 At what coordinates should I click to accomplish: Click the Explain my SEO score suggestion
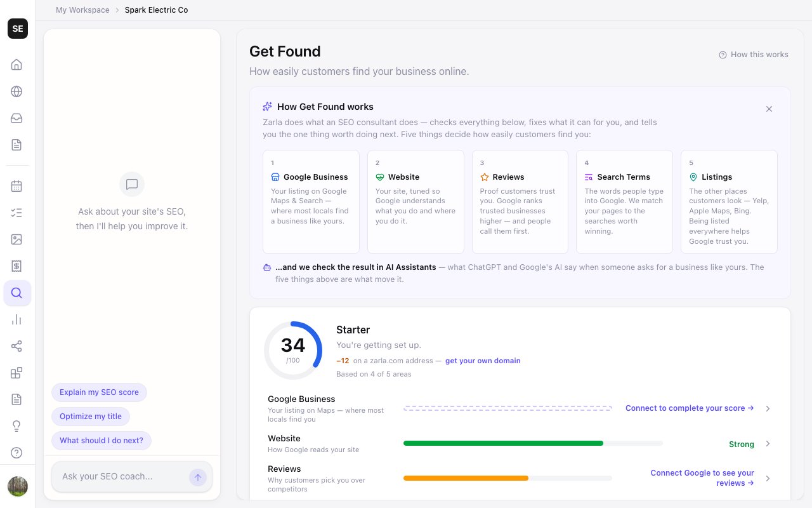coord(99,392)
